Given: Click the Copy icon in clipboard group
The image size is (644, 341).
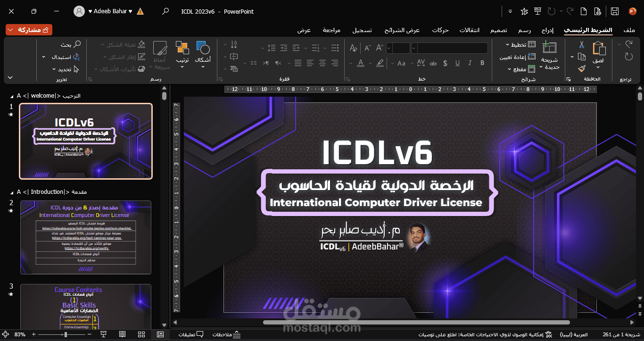Looking at the screenshot, I should tap(582, 57).
